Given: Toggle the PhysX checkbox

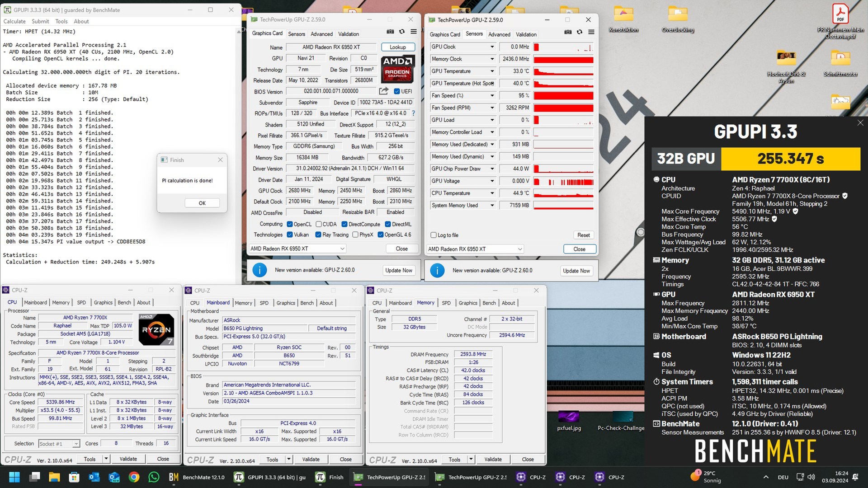Looking at the screenshot, I should click(x=355, y=235).
